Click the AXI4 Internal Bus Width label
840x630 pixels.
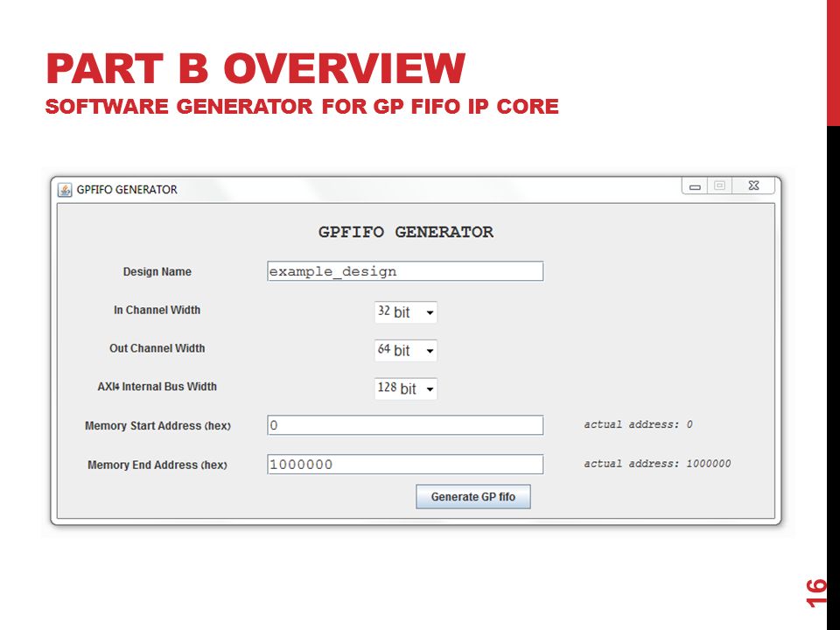[x=157, y=387]
